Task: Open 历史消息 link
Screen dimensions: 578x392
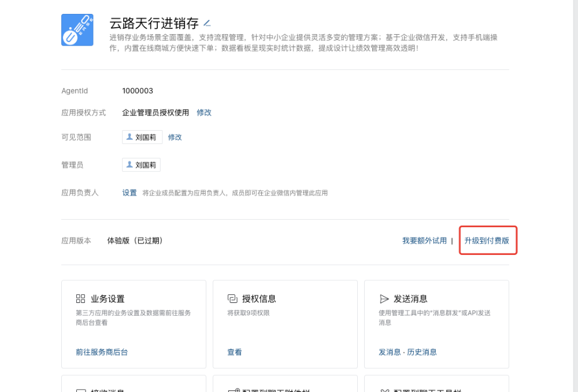Action: click(422, 352)
